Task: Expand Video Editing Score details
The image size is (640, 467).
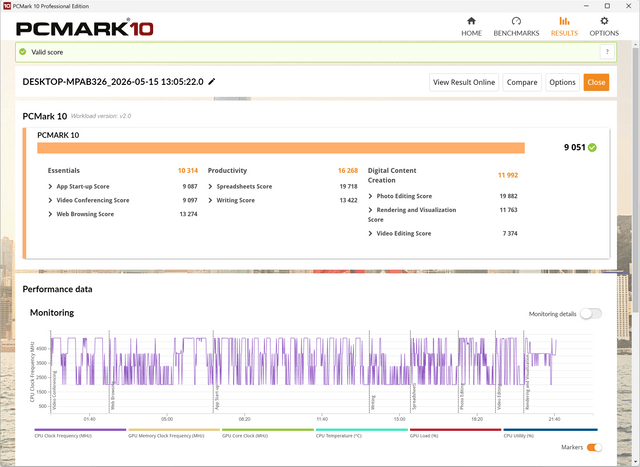Action: (x=370, y=234)
